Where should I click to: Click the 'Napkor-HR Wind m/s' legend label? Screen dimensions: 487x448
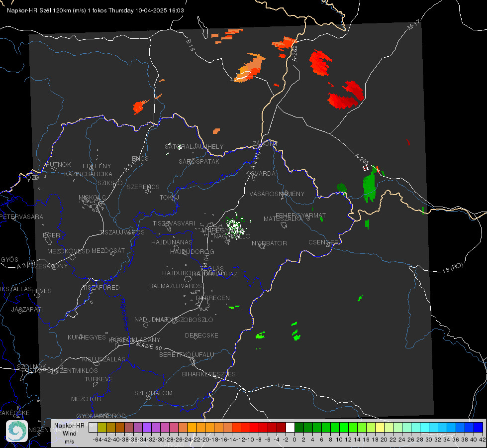[69, 433]
